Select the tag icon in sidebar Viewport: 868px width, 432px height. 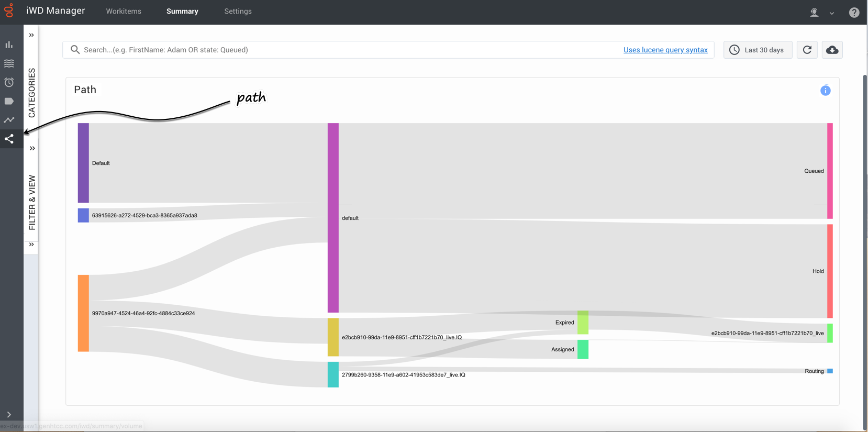pyautogui.click(x=9, y=101)
